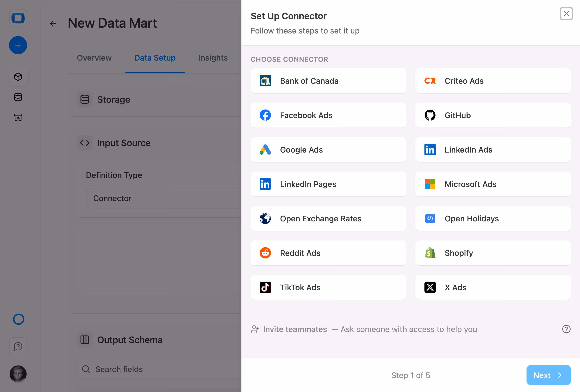Click the Open Holidays blue icon
Viewport: 580px width, 392px height.
[x=430, y=218]
